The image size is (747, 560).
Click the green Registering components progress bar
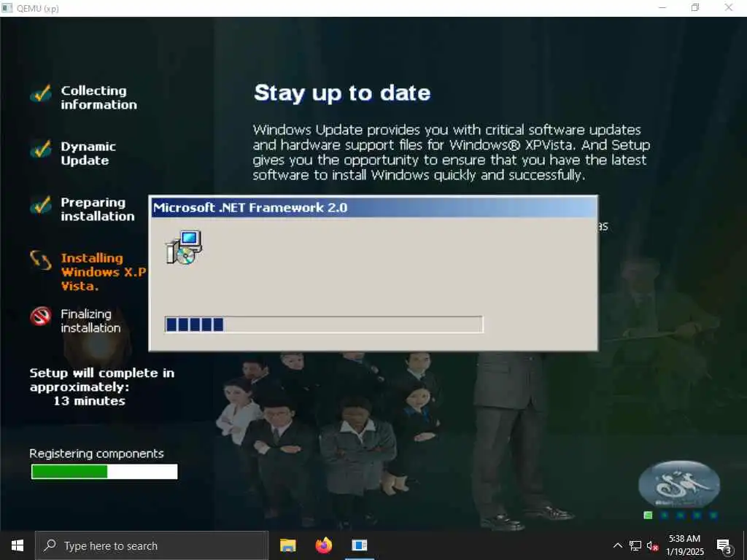point(104,472)
